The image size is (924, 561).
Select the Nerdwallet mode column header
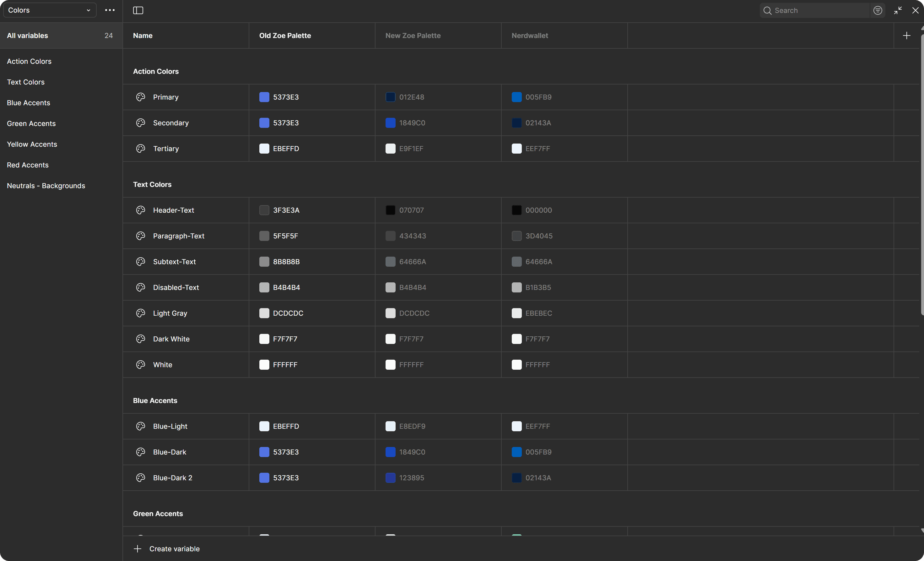point(529,35)
